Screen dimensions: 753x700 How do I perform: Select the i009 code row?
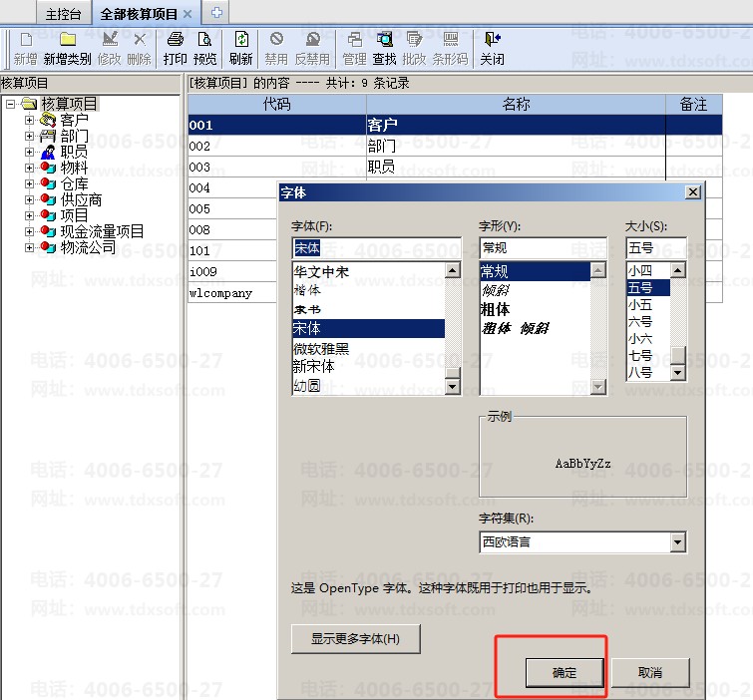click(x=233, y=272)
